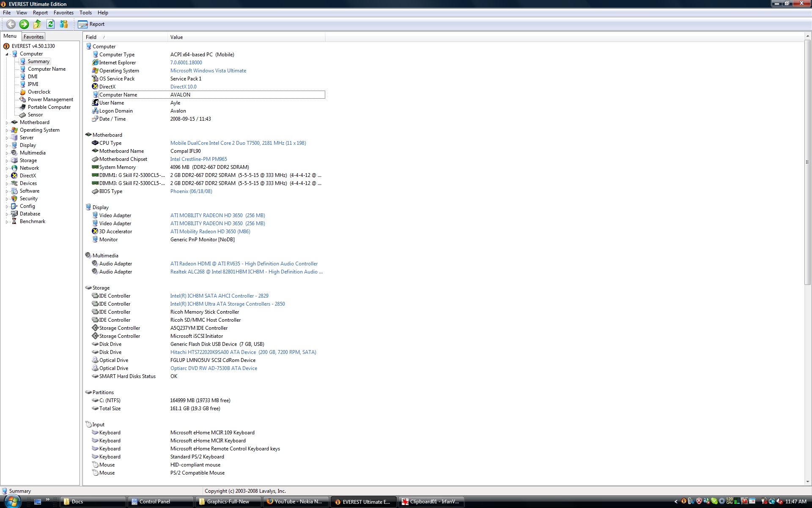Image resolution: width=812 pixels, height=508 pixels.
Task: Open the Report menu
Action: pyautogui.click(x=40, y=13)
